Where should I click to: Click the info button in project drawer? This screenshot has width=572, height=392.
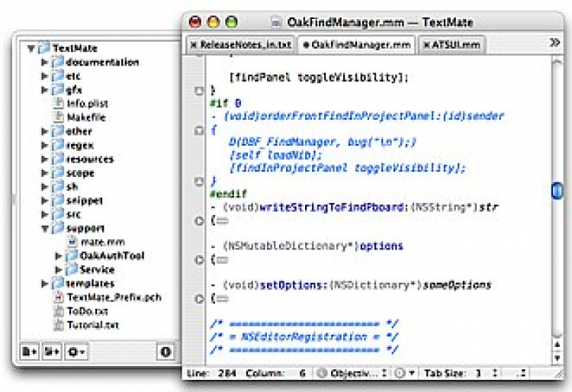pos(165,352)
